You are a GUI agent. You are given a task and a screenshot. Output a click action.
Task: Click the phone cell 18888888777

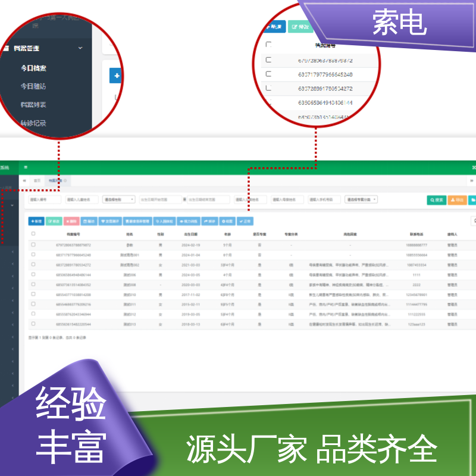coord(416,245)
